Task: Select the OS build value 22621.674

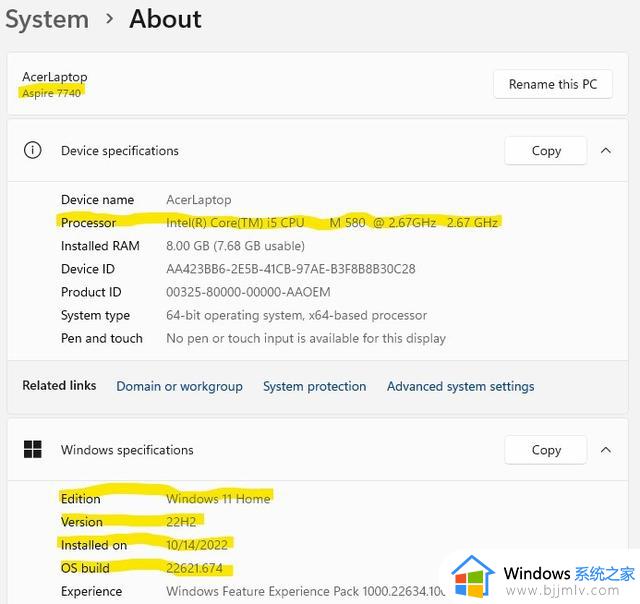Action: pos(194,568)
